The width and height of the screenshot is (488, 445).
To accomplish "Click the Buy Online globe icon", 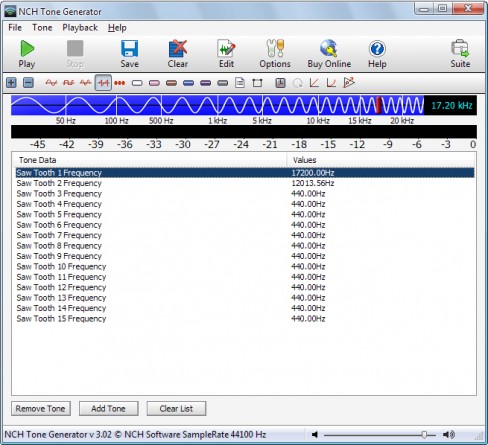I will click(329, 54).
